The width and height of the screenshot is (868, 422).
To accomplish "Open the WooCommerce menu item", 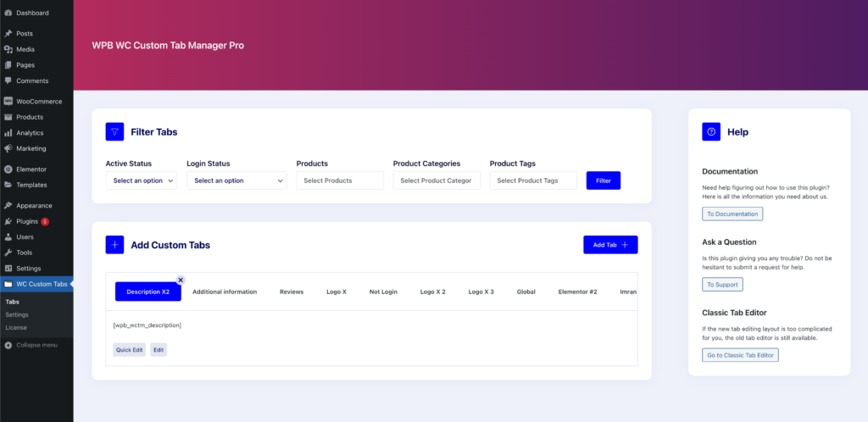I will pyautogui.click(x=36, y=101).
